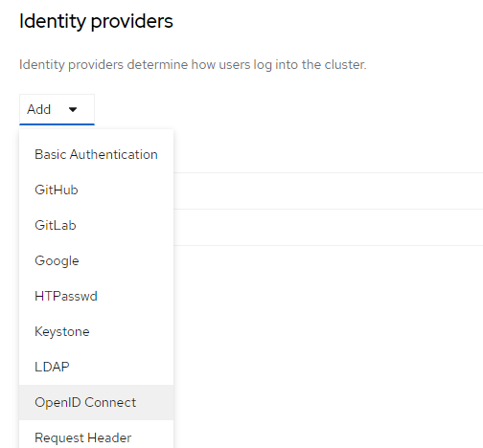
Task: Click the Identity providers page heading
Action: [x=96, y=21]
